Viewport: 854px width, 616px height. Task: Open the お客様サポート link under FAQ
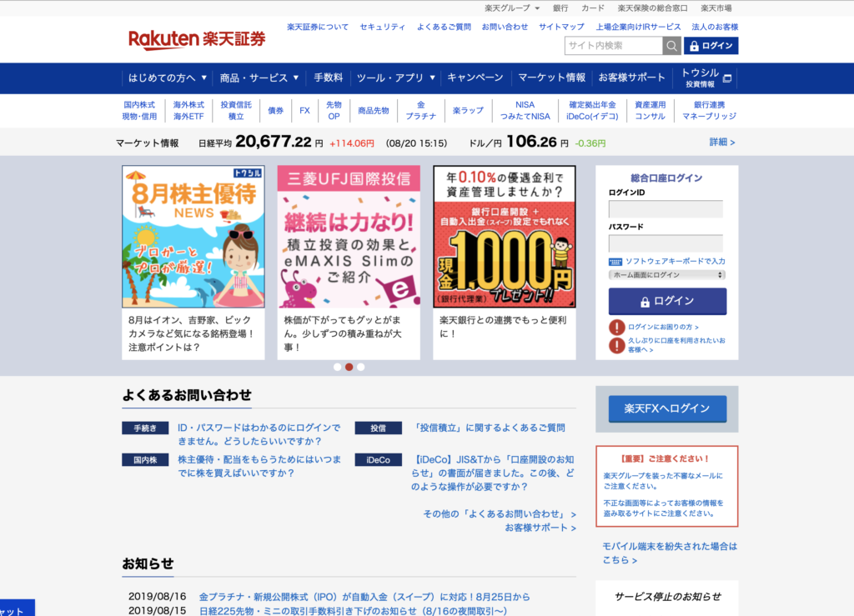click(540, 528)
